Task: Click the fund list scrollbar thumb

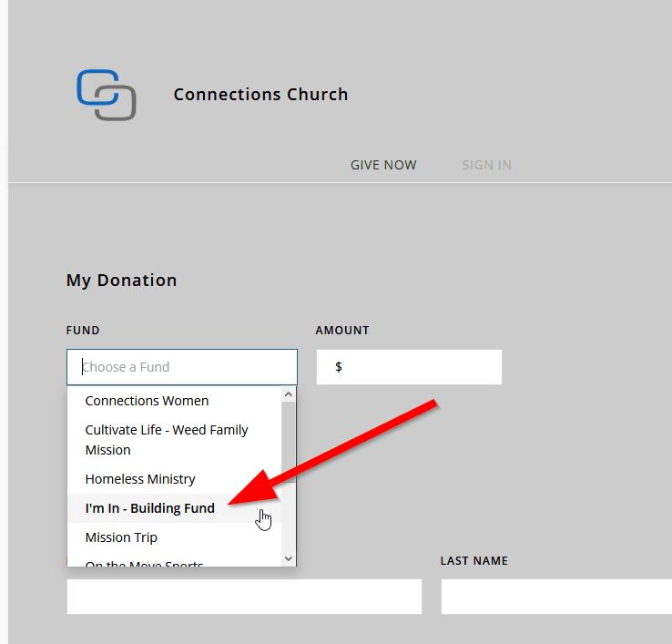Action: [289, 442]
